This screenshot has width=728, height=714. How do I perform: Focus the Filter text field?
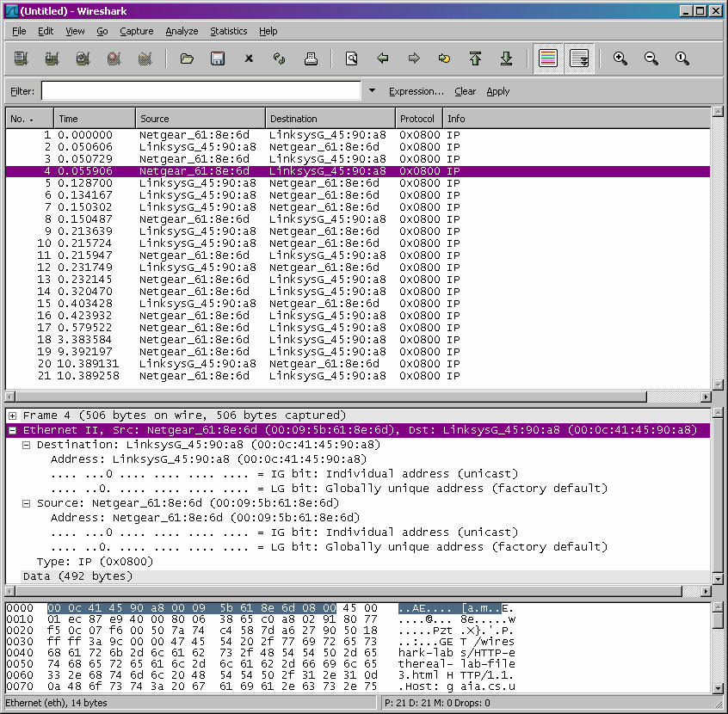point(201,90)
